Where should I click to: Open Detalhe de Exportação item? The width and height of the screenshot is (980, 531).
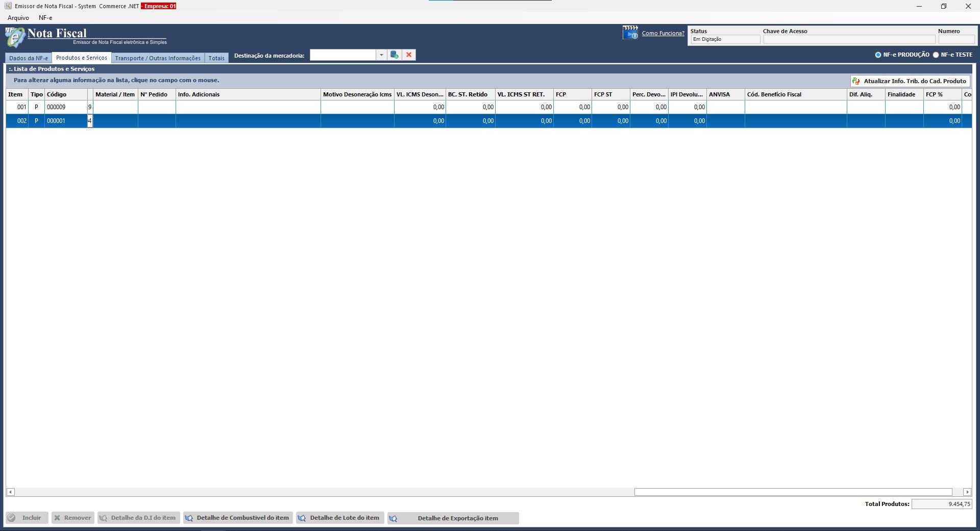453,518
